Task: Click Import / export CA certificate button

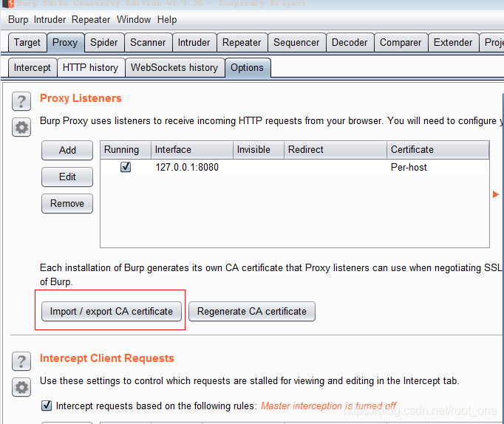Action: 112,311
